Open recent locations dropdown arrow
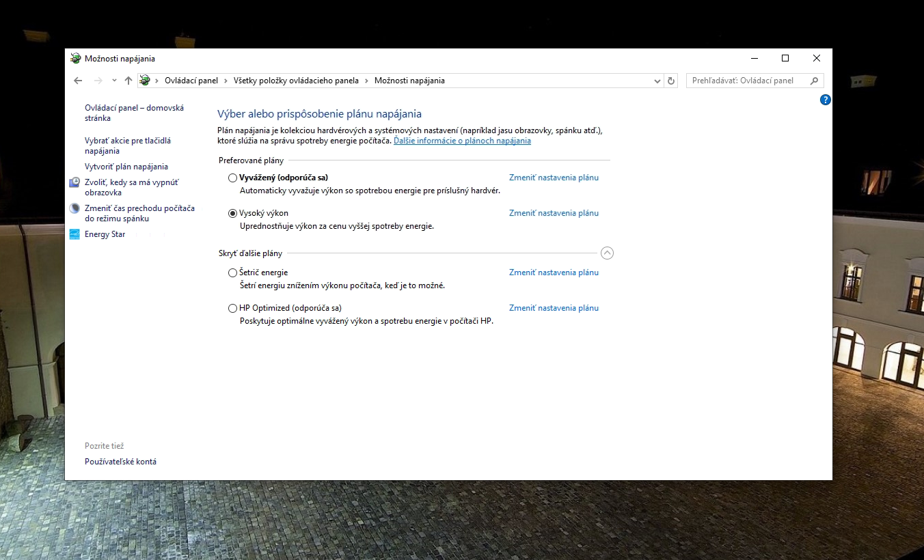This screenshot has height=560, width=924. click(x=114, y=81)
